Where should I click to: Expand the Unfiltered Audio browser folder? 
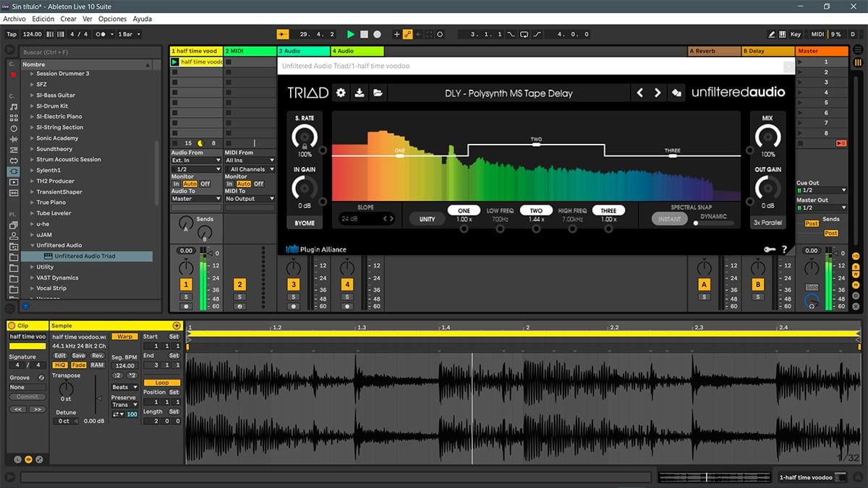(x=32, y=245)
